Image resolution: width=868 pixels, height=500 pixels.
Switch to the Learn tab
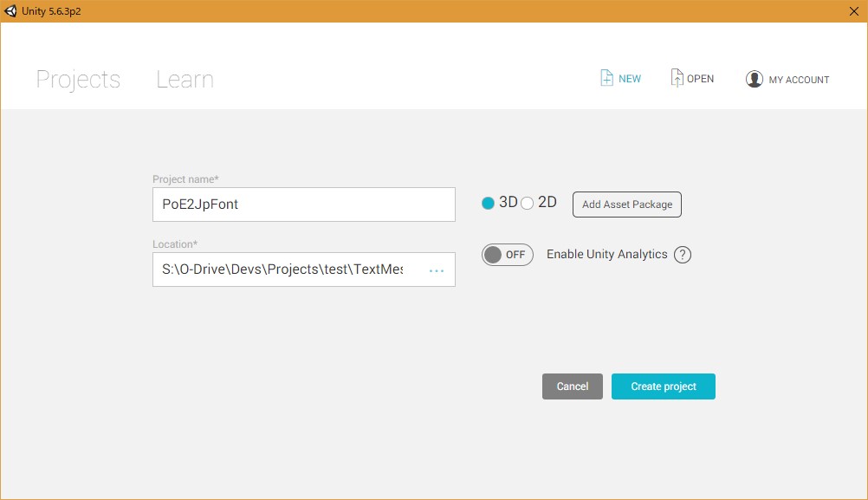(185, 80)
